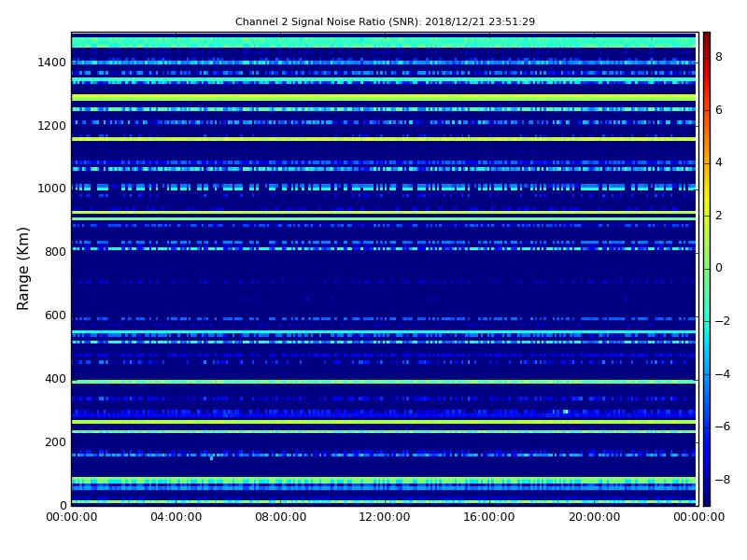Click the 600 tick label on range axis
Screen dimensions: 747x560
(55, 315)
